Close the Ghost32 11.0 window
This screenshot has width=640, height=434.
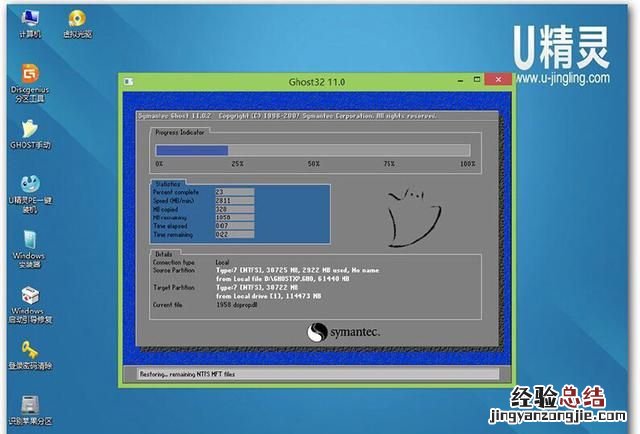(498, 80)
